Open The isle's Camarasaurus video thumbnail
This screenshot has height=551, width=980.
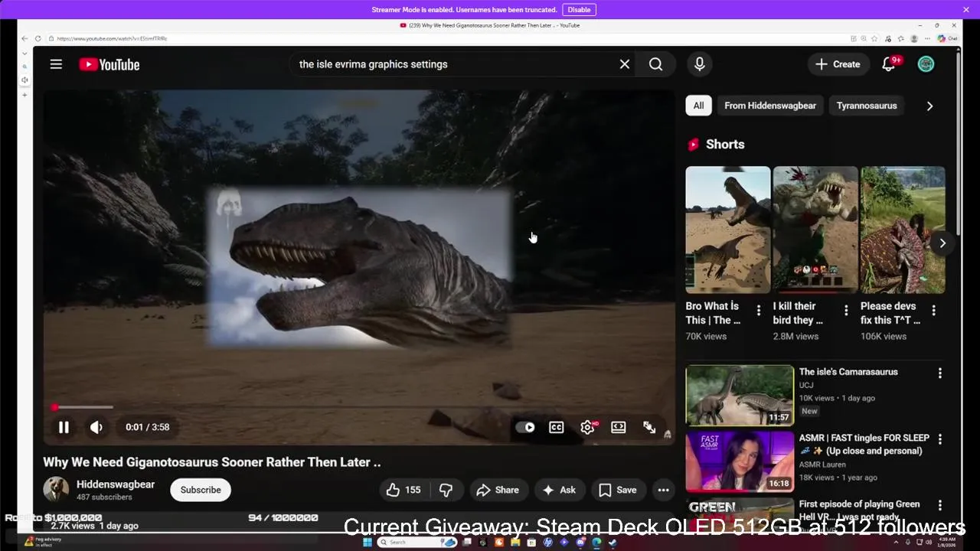740,395
